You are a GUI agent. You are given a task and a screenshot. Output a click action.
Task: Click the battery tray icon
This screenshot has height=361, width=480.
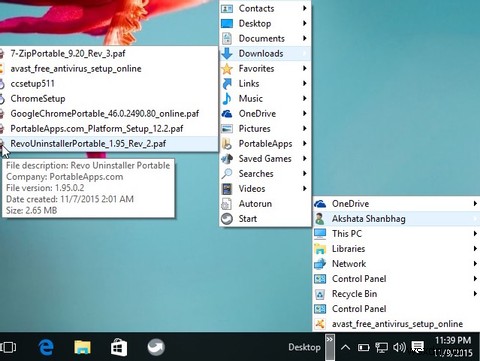coord(364,348)
